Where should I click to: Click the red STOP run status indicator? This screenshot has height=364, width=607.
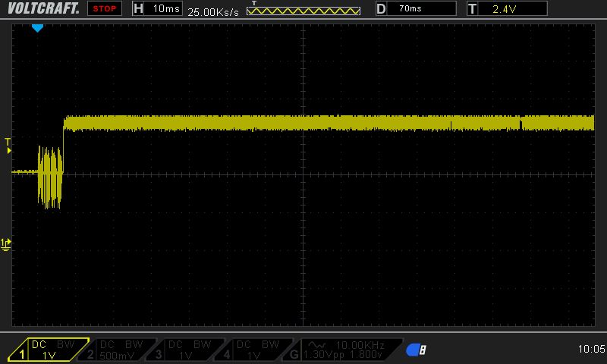click(104, 9)
